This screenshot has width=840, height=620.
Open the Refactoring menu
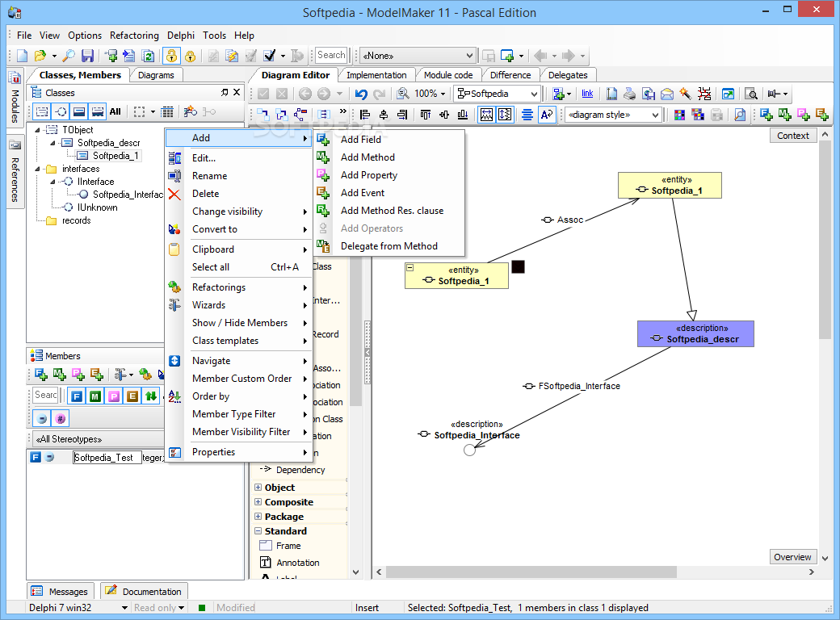tap(134, 36)
